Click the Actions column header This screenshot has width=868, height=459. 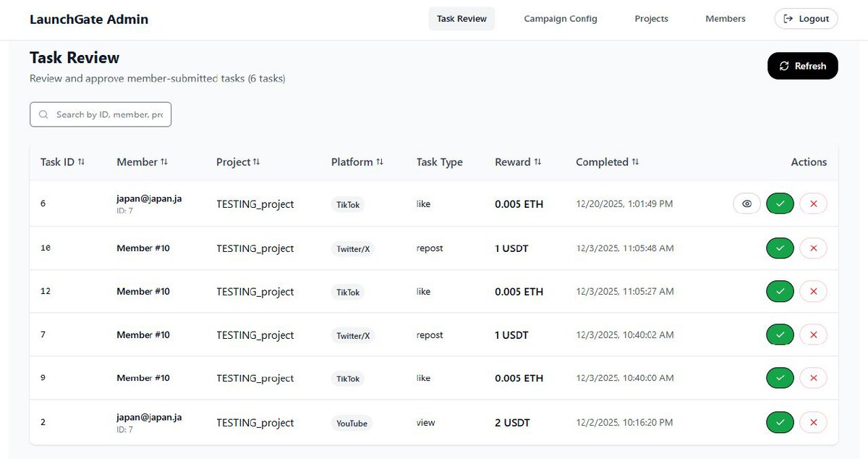click(x=809, y=162)
